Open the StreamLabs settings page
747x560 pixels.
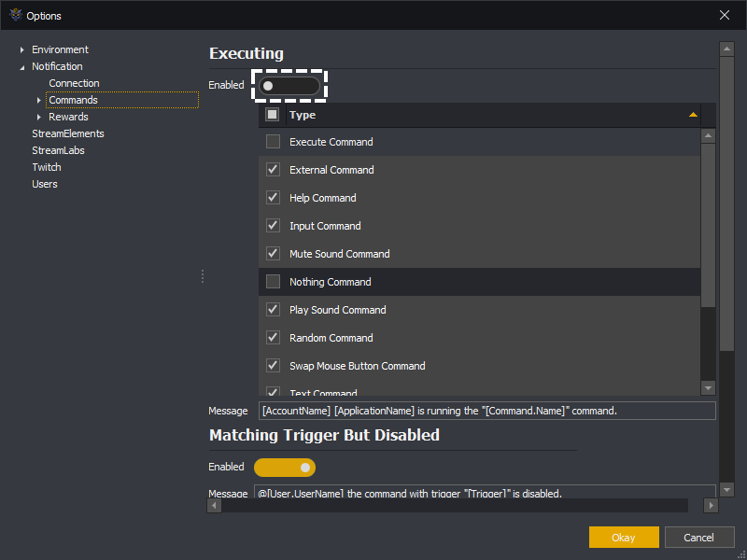(58, 150)
